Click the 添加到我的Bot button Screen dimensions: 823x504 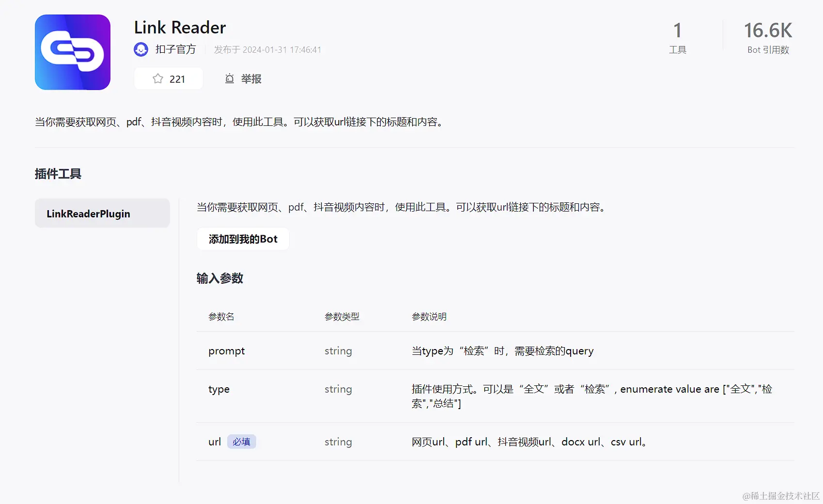tap(243, 239)
